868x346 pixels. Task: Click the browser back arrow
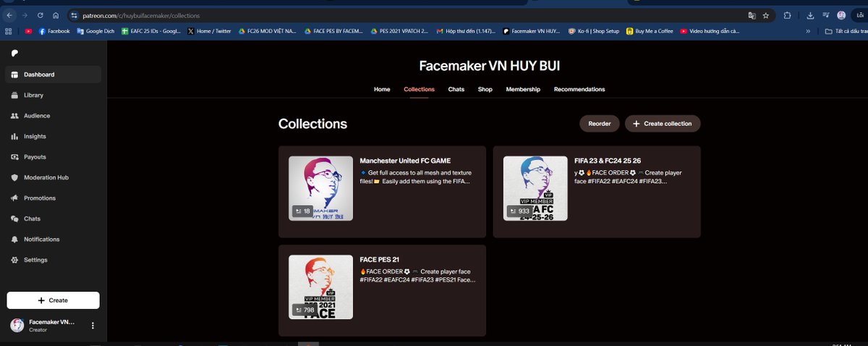tap(9, 15)
